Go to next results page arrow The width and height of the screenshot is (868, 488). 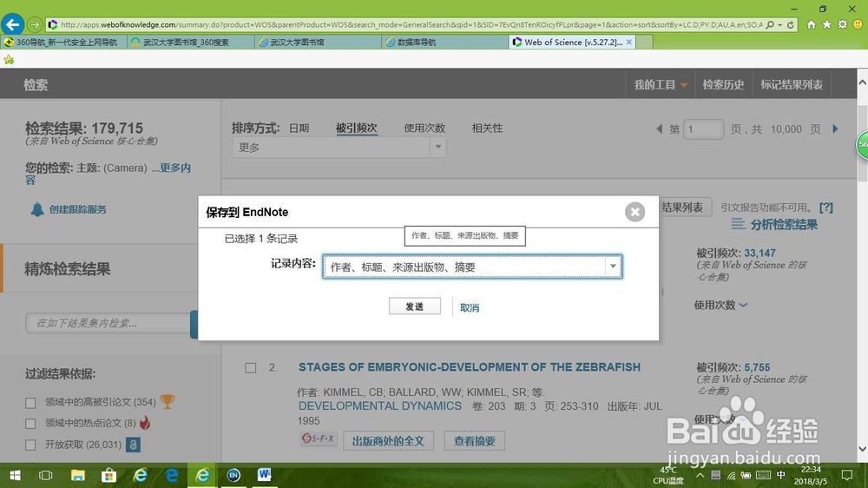point(835,129)
